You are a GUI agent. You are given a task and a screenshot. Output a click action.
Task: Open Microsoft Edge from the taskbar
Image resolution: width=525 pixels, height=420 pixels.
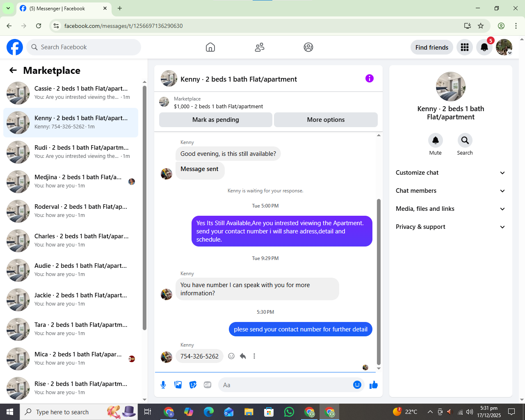pyautogui.click(x=209, y=412)
